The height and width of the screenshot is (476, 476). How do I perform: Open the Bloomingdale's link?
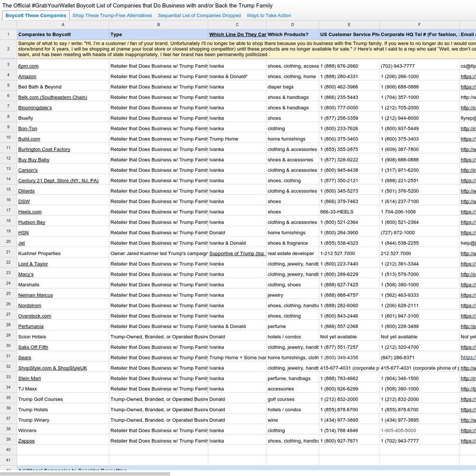pyautogui.click(x=35, y=108)
